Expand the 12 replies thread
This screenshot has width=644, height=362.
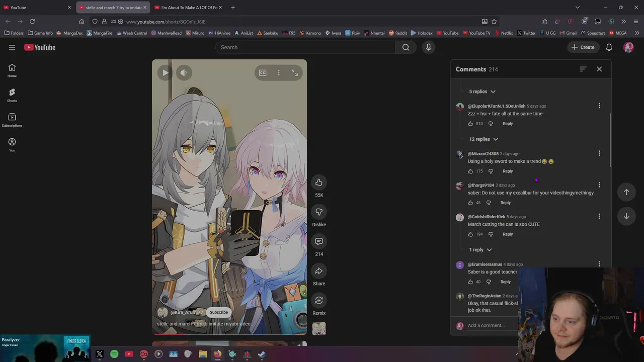tap(484, 139)
